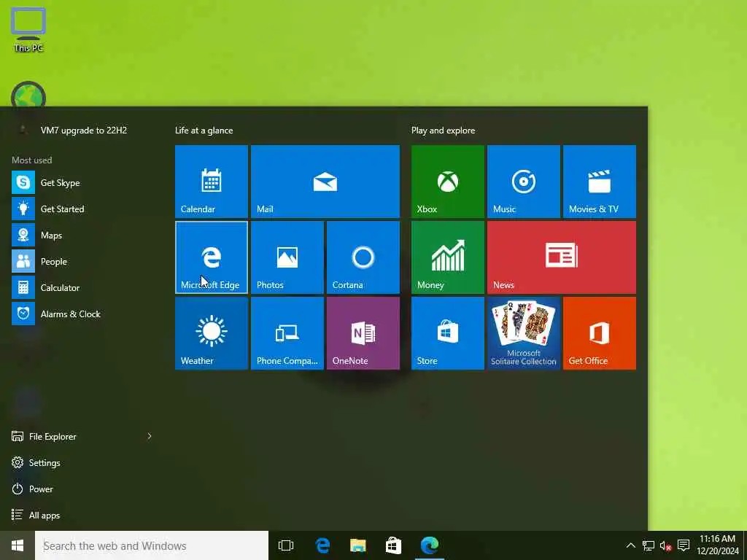Open File Explorer from the taskbar
Image resolution: width=747 pixels, height=560 pixels.
click(x=357, y=545)
